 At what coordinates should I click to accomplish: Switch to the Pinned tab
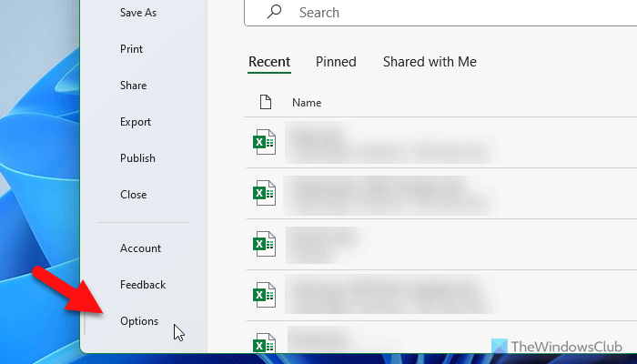336,62
